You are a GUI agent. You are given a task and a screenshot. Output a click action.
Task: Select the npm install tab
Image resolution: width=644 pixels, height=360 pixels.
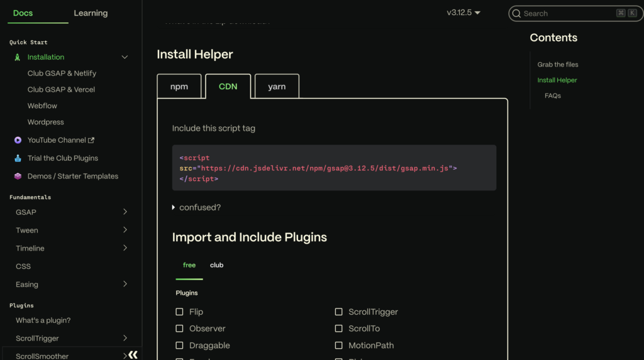pyautogui.click(x=179, y=87)
